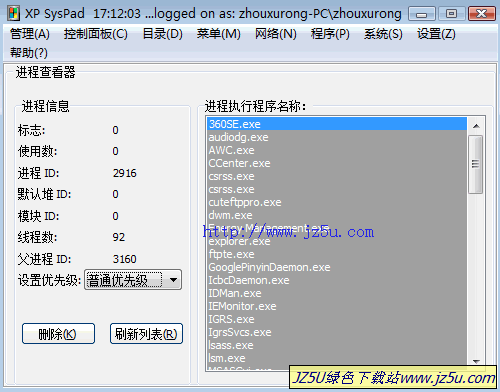Screen dimensions: 500x392
Task: Open the 菜单(M) menu
Action: click(x=218, y=34)
